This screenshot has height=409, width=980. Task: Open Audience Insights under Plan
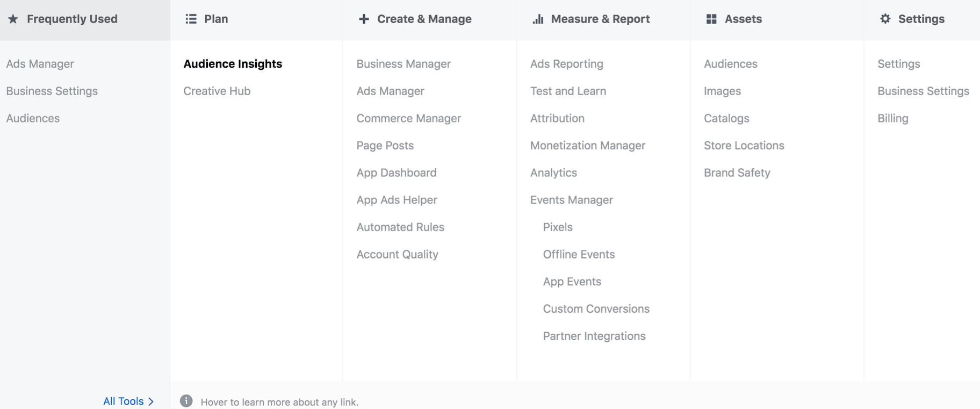click(x=233, y=64)
